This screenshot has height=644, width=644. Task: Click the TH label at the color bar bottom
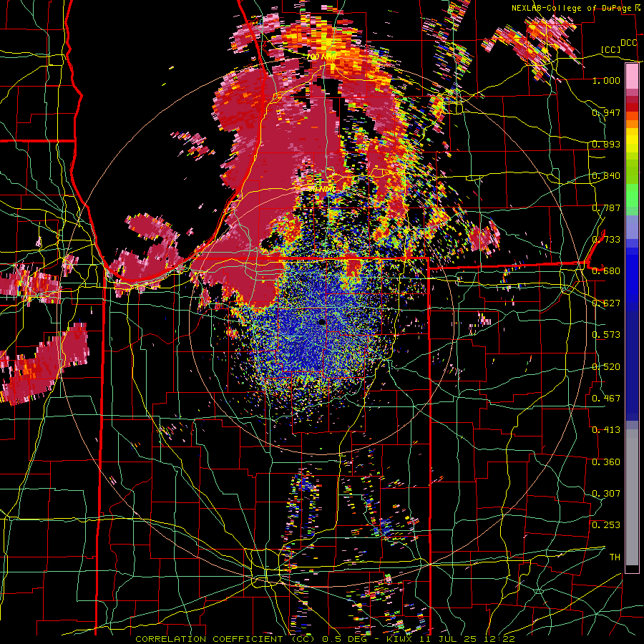(x=615, y=557)
